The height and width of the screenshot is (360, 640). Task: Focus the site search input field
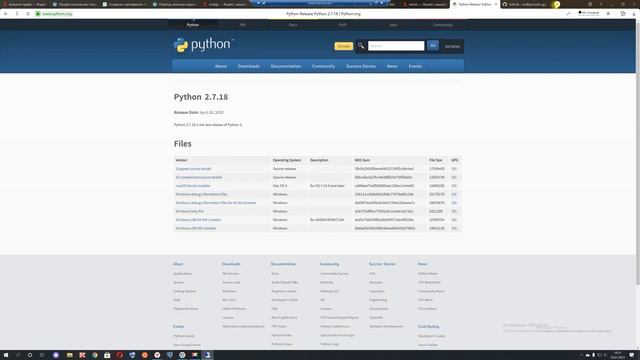(x=396, y=46)
